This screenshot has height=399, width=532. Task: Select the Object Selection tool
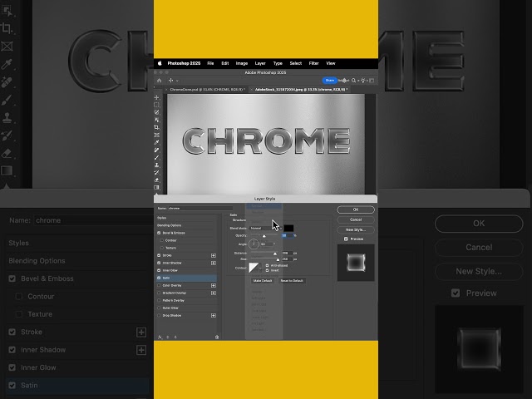pos(156,120)
